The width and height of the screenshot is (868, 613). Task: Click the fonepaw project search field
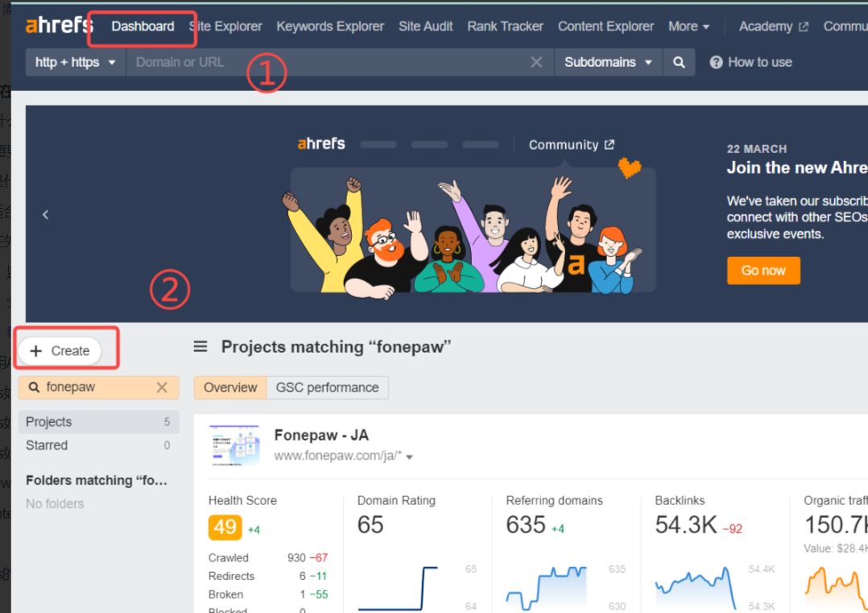pos(98,387)
